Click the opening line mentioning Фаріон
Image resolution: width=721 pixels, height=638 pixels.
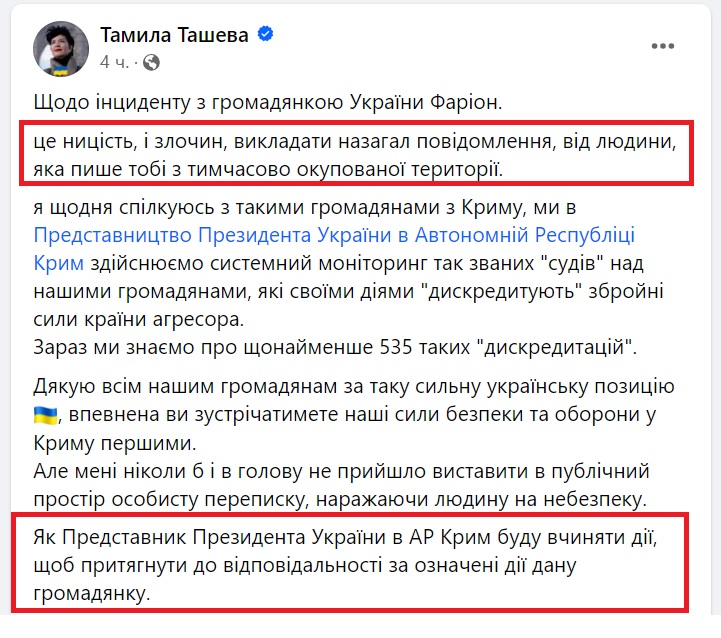(x=268, y=102)
